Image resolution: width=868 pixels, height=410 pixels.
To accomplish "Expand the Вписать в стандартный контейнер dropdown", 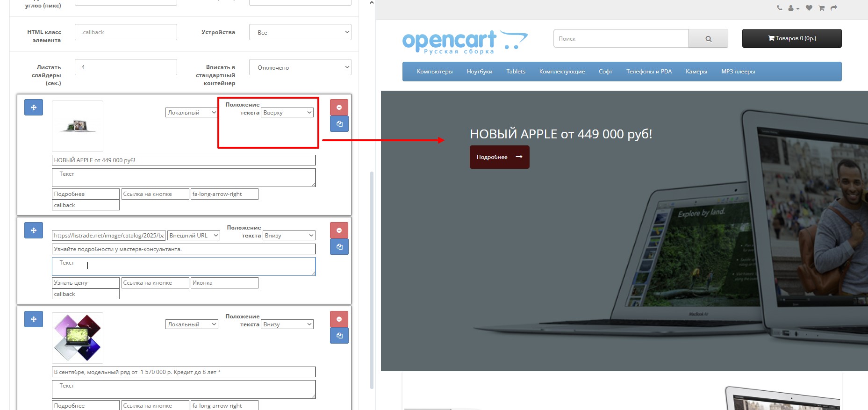I will tap(300, 67).
